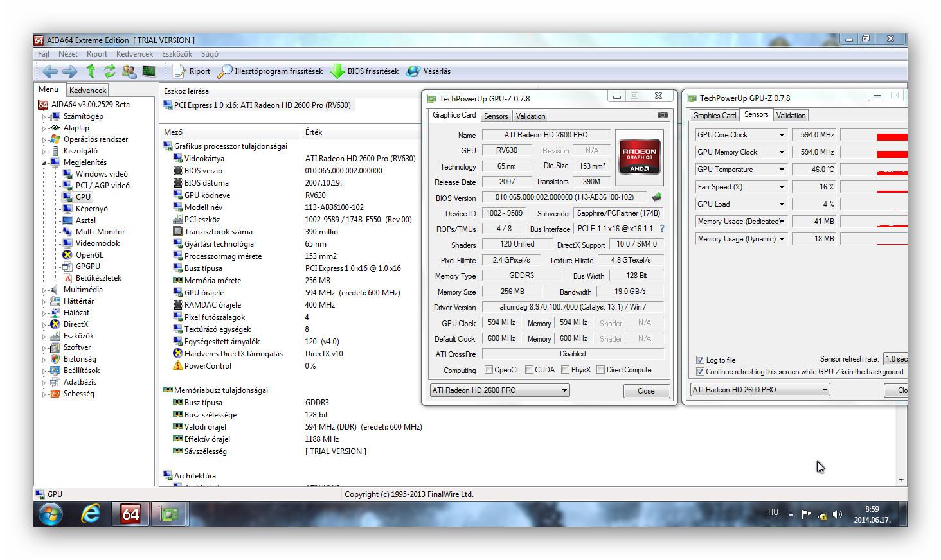Open Memory Usage (Dynamic) dropdown

coord(782,239)
